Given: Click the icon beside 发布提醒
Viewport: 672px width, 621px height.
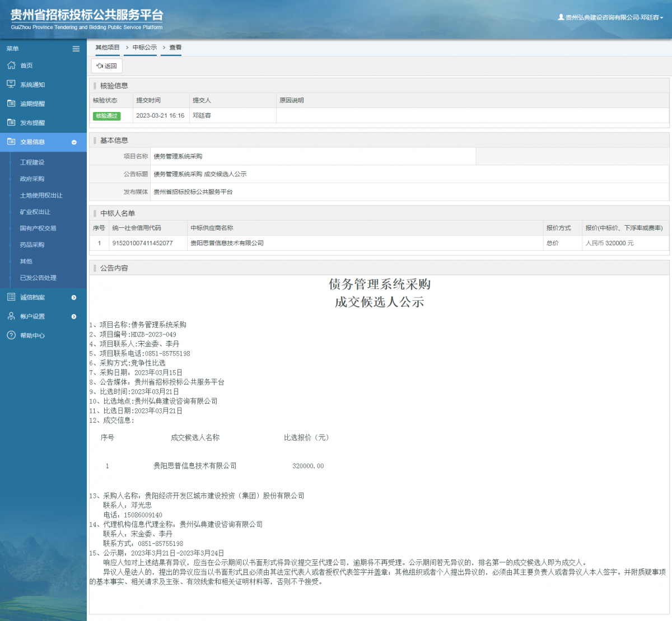Looking at the screenshot, I should [11, 123].
